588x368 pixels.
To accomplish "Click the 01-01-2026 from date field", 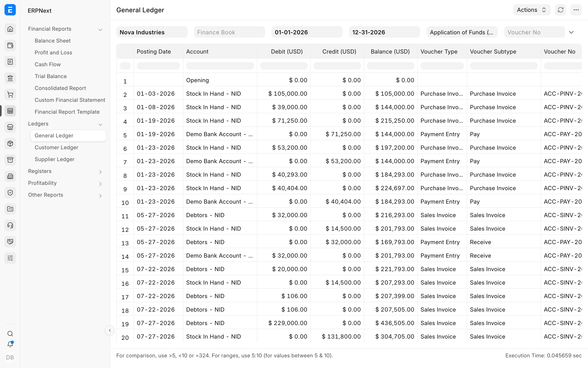I will [x=307, y=32].
